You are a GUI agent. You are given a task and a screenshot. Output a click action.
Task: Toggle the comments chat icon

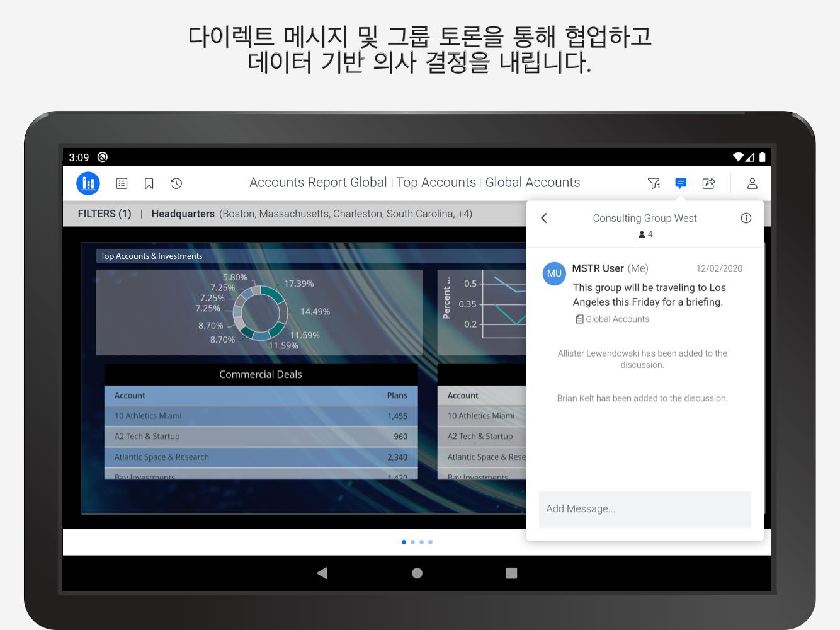(681, 183)
